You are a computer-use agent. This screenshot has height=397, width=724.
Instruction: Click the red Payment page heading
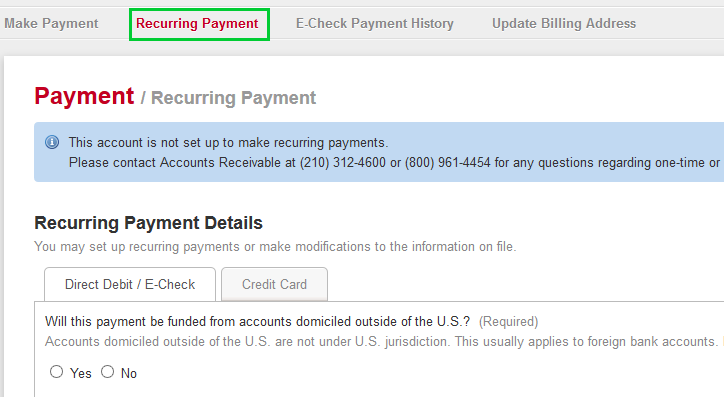pos(84,96)
